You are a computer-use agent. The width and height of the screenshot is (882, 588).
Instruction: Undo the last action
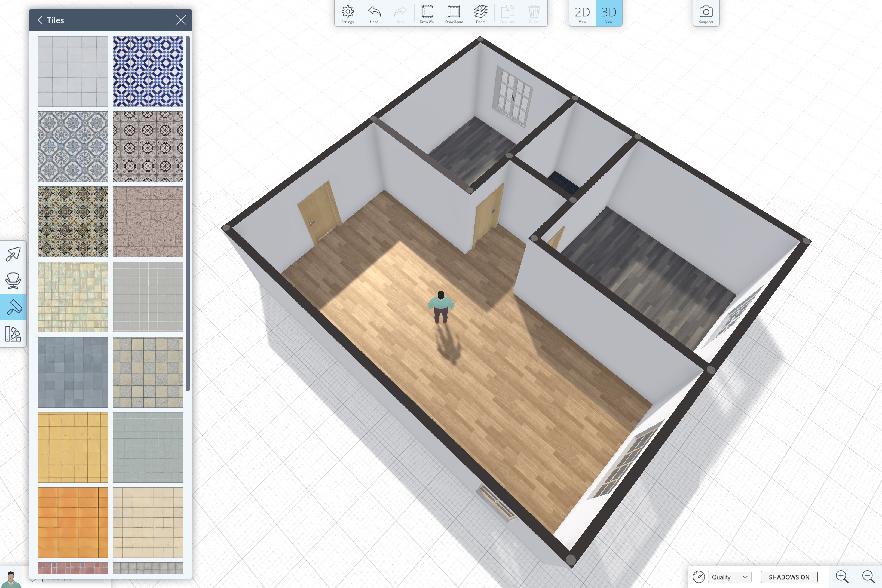(x=374, y=14)
